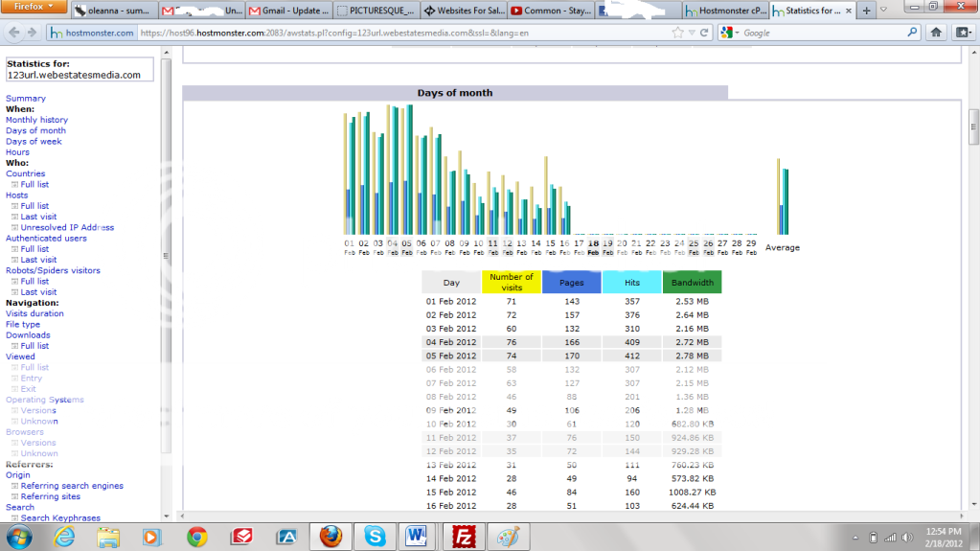Image resolution: width=980 pixels, height=551 pixels.
Task: Open the Visits duration link
Action: (x=34, y=313)
